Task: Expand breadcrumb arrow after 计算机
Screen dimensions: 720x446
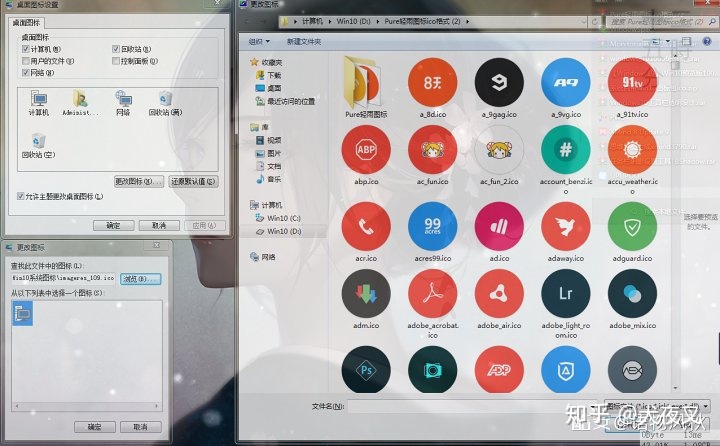Action: [330, 22]
